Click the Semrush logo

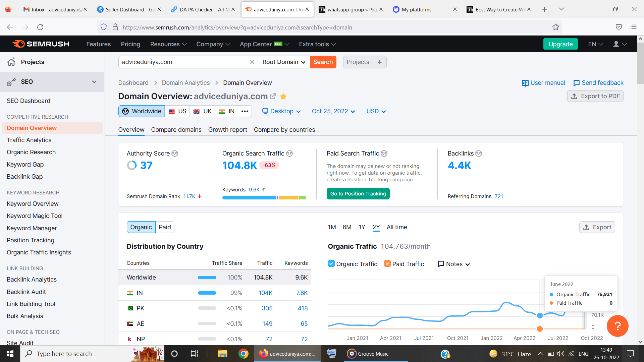41,44
